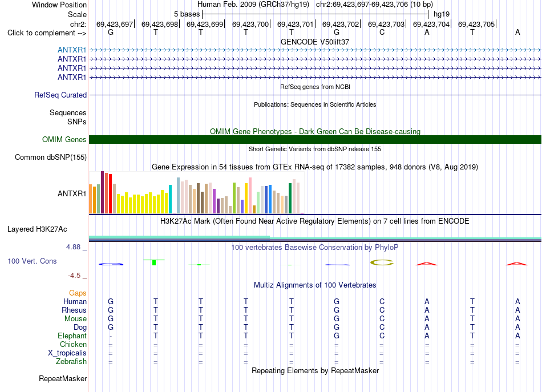Select the Zebrafish alignment species label
This screenshot has width=542, height=392.
(x=71, y=362)
